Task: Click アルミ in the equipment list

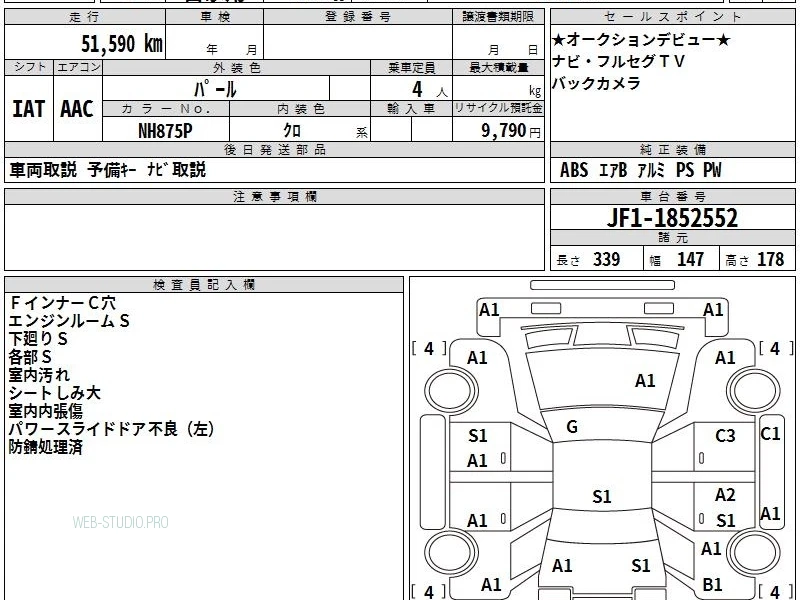Action: pyautogui.click(x=652, y=170)
